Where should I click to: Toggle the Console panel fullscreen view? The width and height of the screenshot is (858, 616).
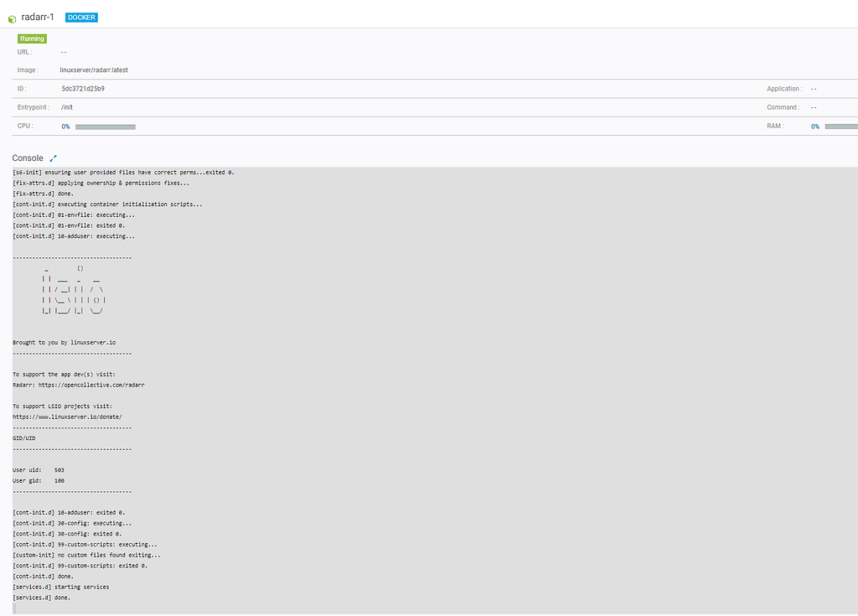(52, 157)
